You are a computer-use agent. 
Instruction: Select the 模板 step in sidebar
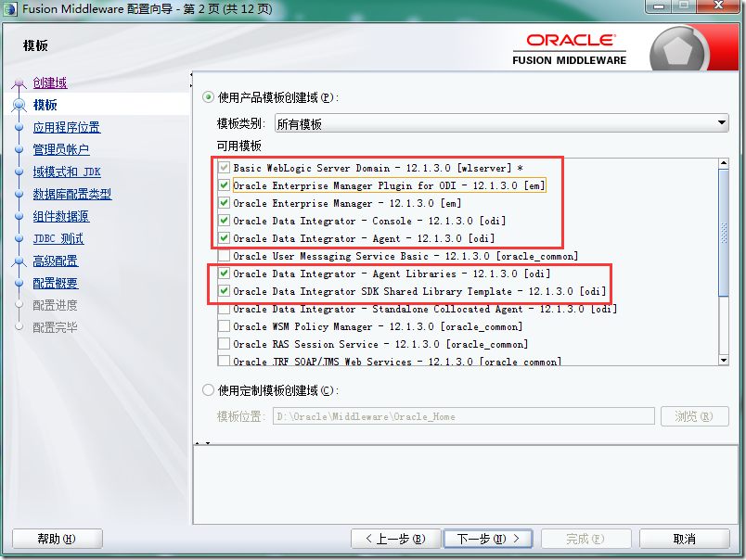click(x=45, y=105)
